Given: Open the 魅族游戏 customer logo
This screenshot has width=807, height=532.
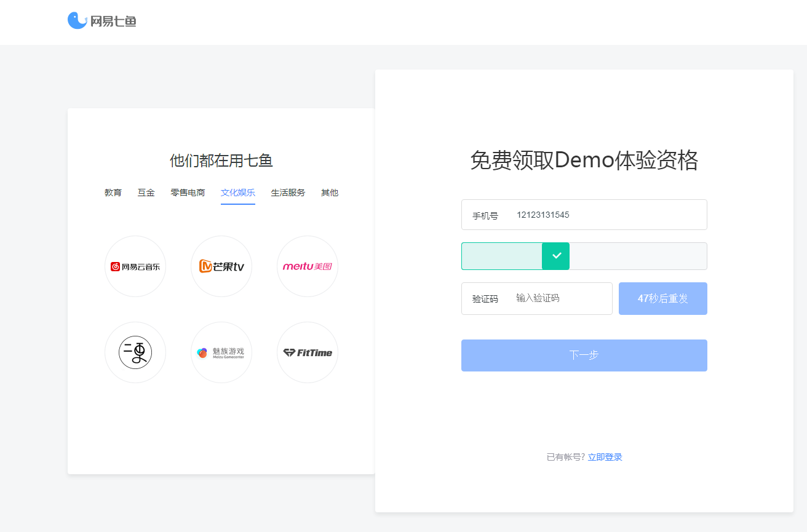Looking at the screenshot, I should pyautogui.click(x=221, y=352).
